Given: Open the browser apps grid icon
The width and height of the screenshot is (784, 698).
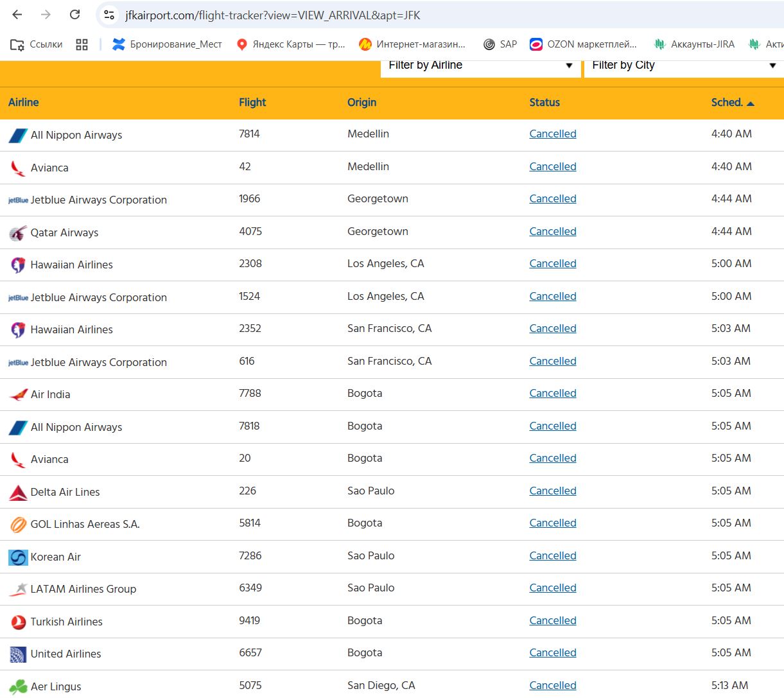Looking at the screenshot, I should [x=82, y=44].
